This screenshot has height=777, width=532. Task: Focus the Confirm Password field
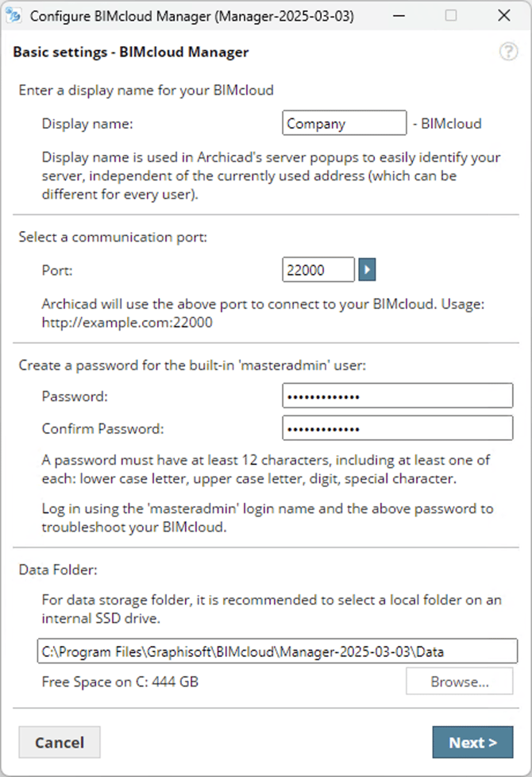[x=397, y=428]
